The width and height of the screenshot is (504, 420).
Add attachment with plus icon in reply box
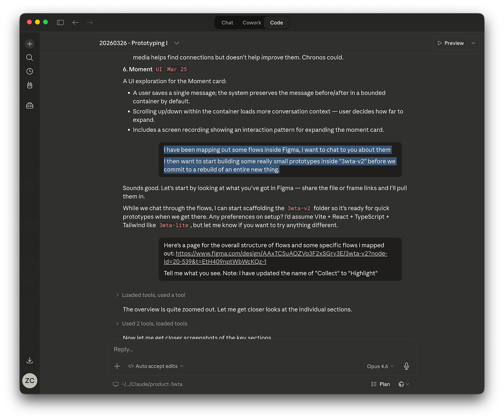117,366
